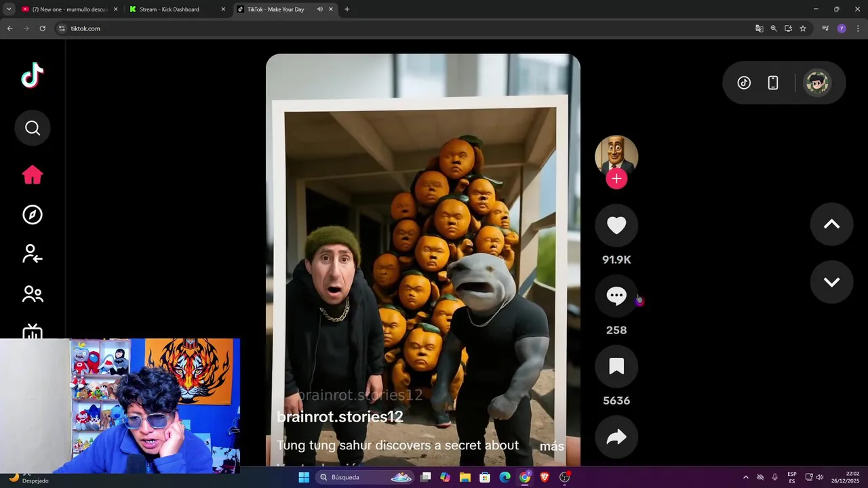Open the Explore compass icon

[33, 215]
